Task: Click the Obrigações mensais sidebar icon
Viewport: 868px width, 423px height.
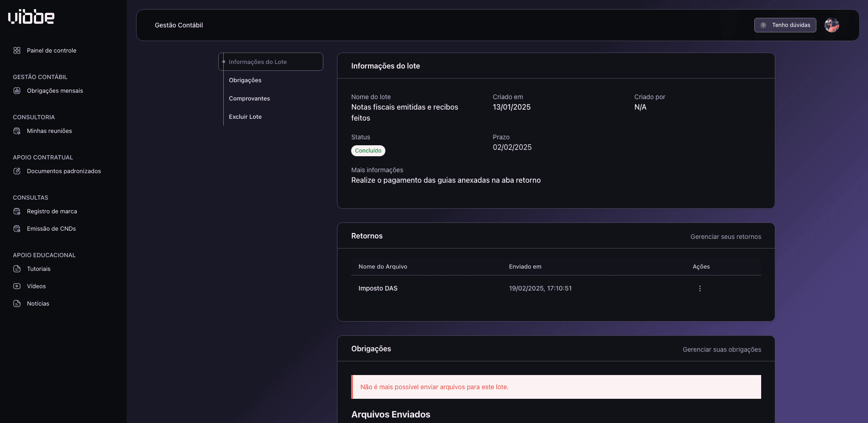Action: [17, 91]
